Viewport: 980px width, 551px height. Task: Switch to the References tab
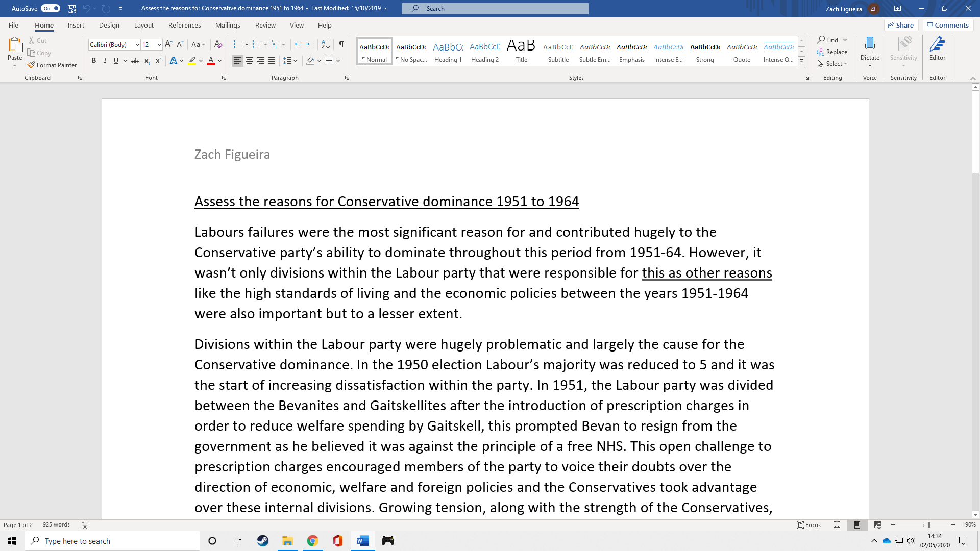184,25
